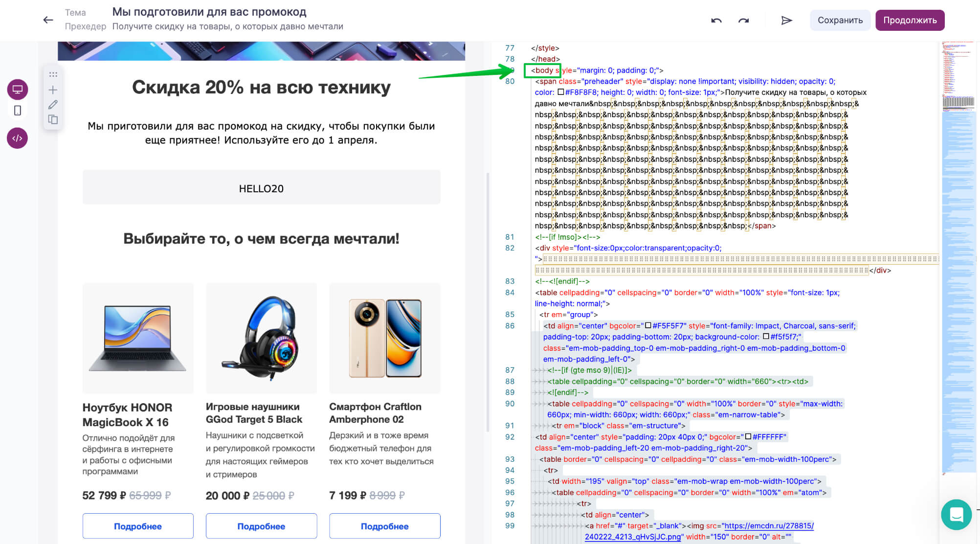The height and width of the screenshot is (544, 980).
Task: Undo the last change
Action: pyautogui.click(x=716, y=20)
